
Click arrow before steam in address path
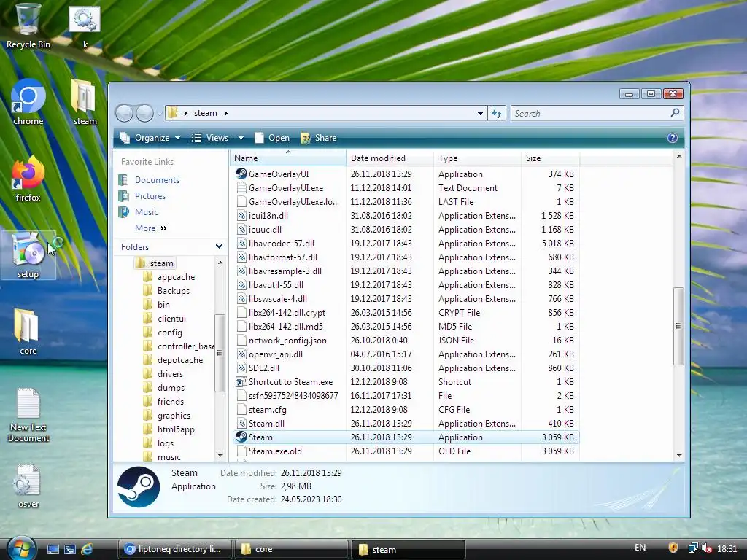(x=186, y=113)
